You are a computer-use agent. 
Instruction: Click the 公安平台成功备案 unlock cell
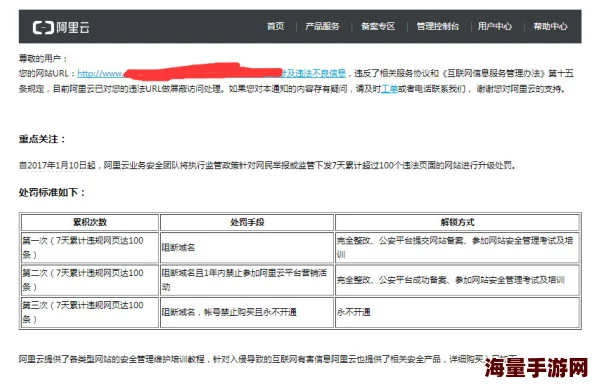coord(457,280)
